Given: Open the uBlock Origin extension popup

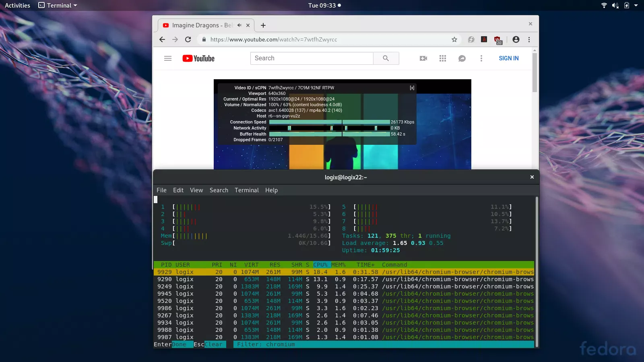Looking at the screenshot, I should [498, 38].
